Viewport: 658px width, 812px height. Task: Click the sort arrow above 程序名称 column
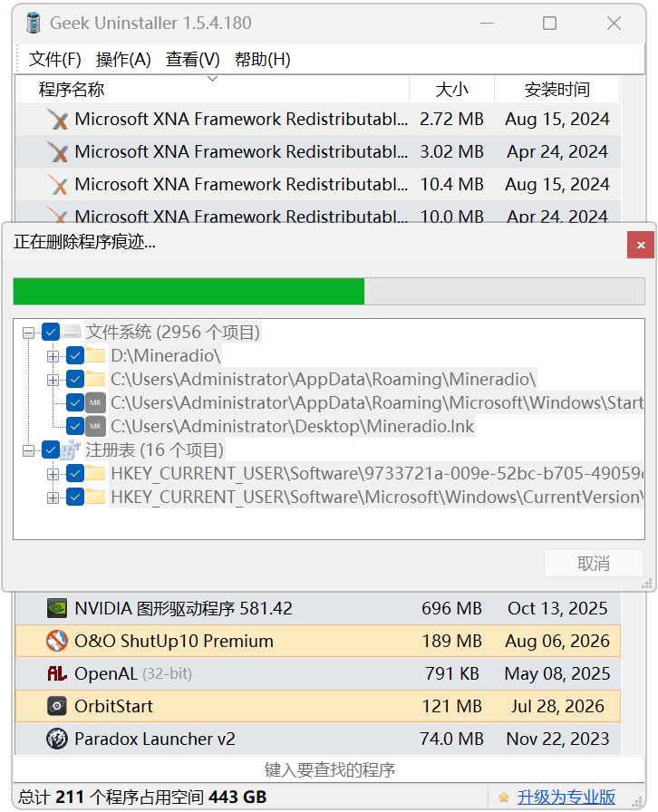pyautogui.click(x=212, y=79)
